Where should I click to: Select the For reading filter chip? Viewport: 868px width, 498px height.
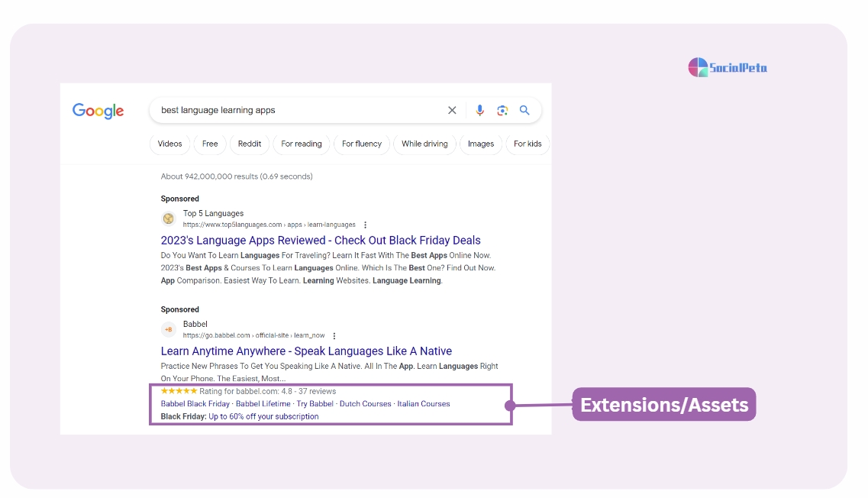click(x=301, y=144)
